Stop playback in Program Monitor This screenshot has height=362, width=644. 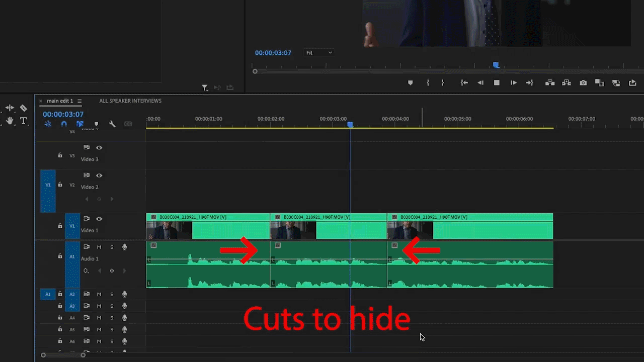(x=497, y=83)
